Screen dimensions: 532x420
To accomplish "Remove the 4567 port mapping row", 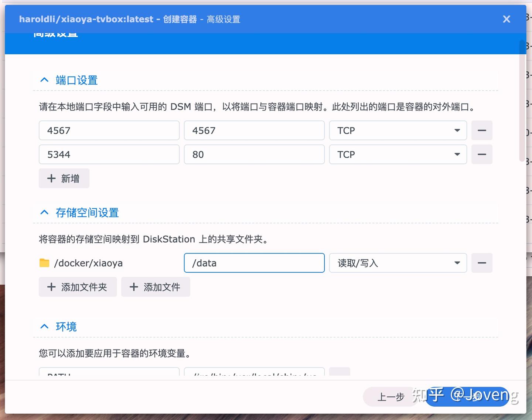I will (x=482, y=130).
